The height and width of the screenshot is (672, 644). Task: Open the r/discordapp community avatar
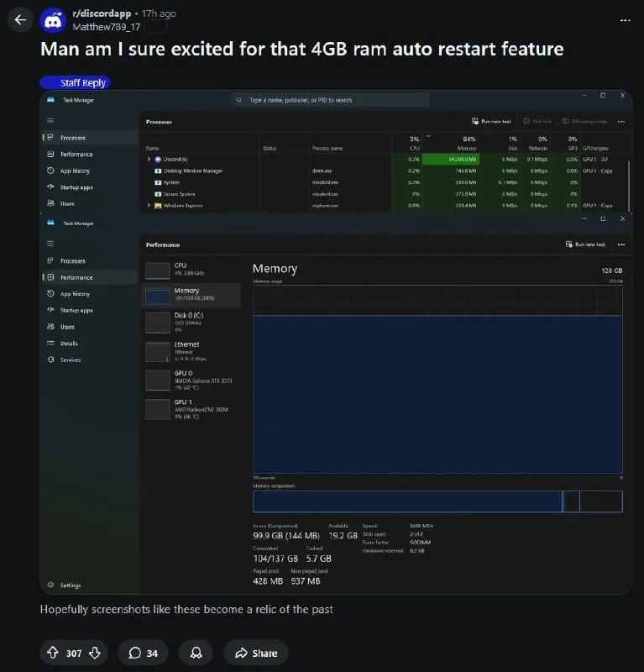[x=53, y=20]
